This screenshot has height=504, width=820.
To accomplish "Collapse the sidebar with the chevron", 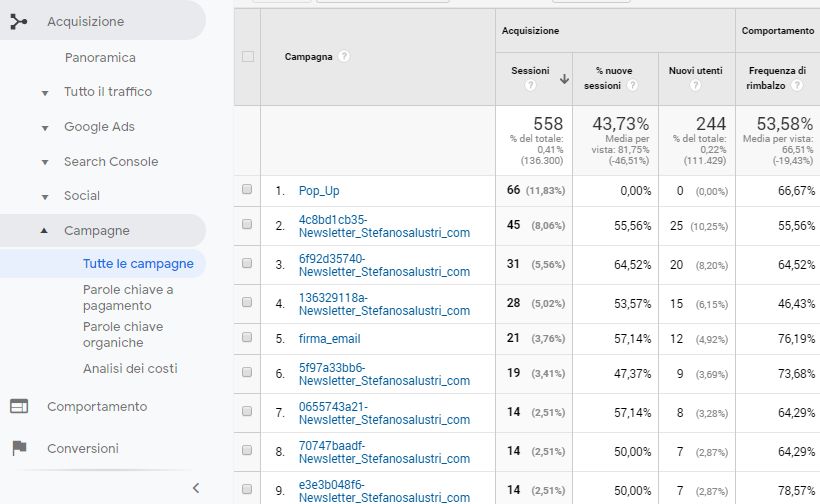I will 196,488.
